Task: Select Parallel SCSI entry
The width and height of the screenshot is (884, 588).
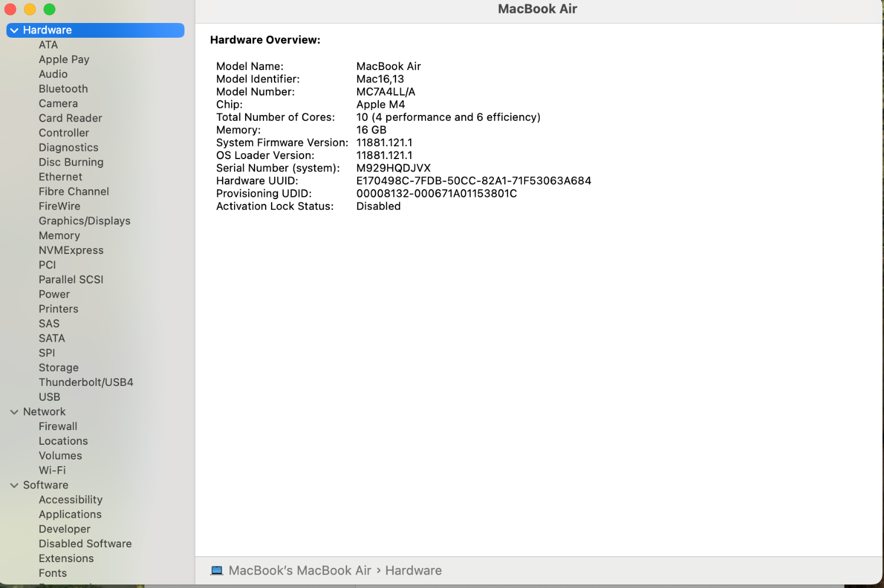Action: (71, 280)
